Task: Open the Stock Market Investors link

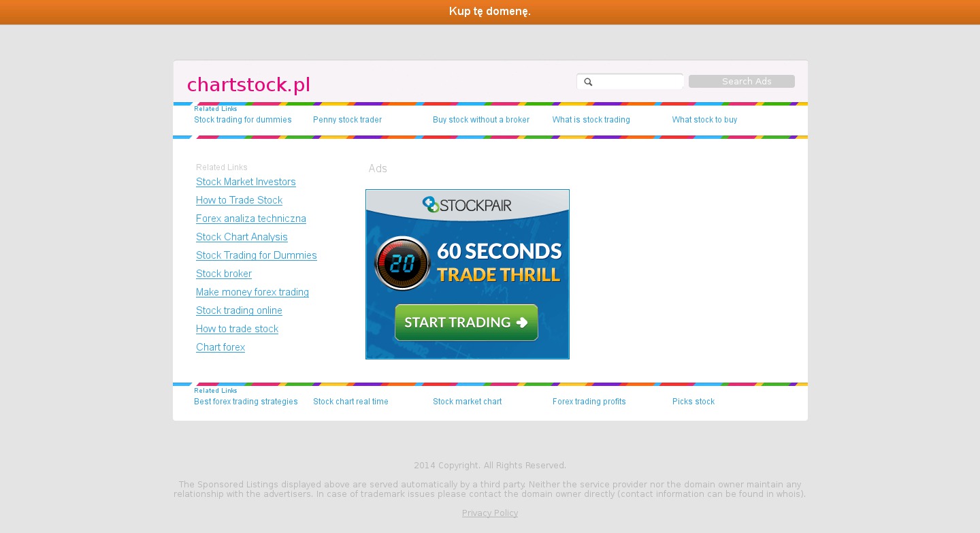Action: 246,182
